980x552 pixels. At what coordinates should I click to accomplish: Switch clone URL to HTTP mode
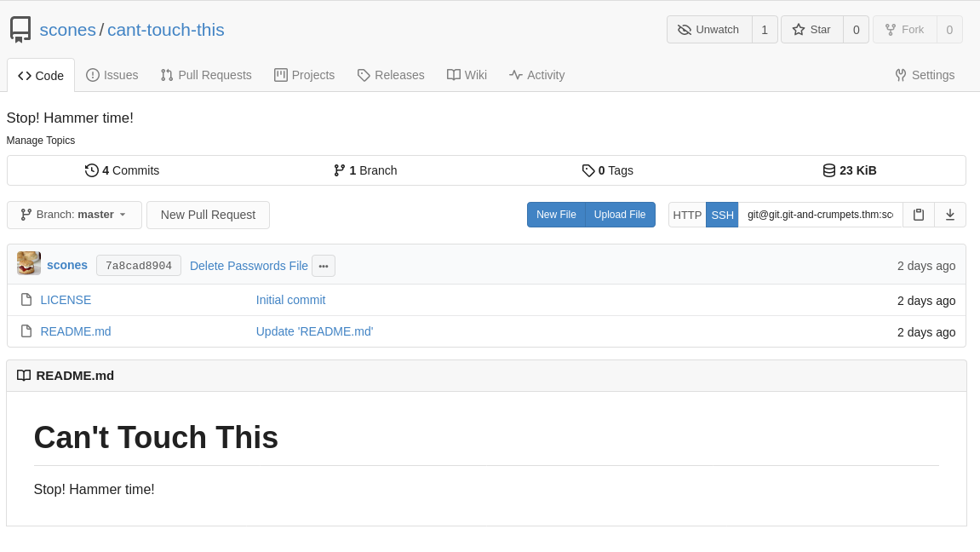tap(686, 215)
